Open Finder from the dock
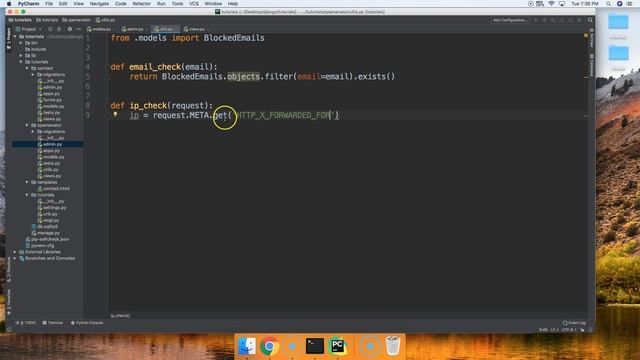Screen dimensions: 640x360 click(x=247, y=346)
